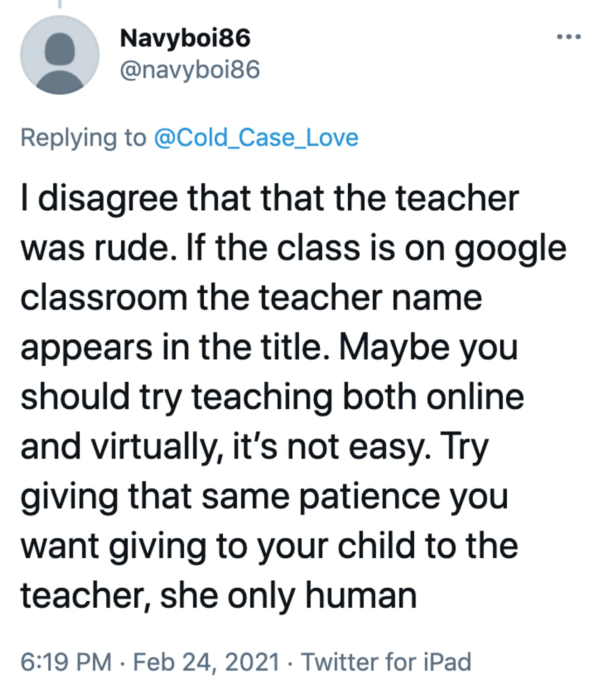Click the line "classroom the teacher name"
This screenshot has height=700, width=606.
251,298
